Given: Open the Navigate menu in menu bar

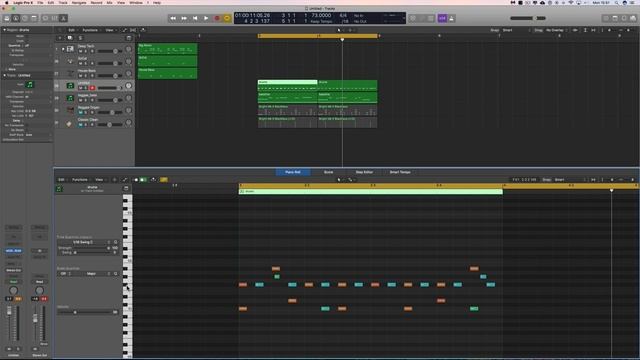Looking at the screenshot, I should pyautogui.click(x=79, y=2).
